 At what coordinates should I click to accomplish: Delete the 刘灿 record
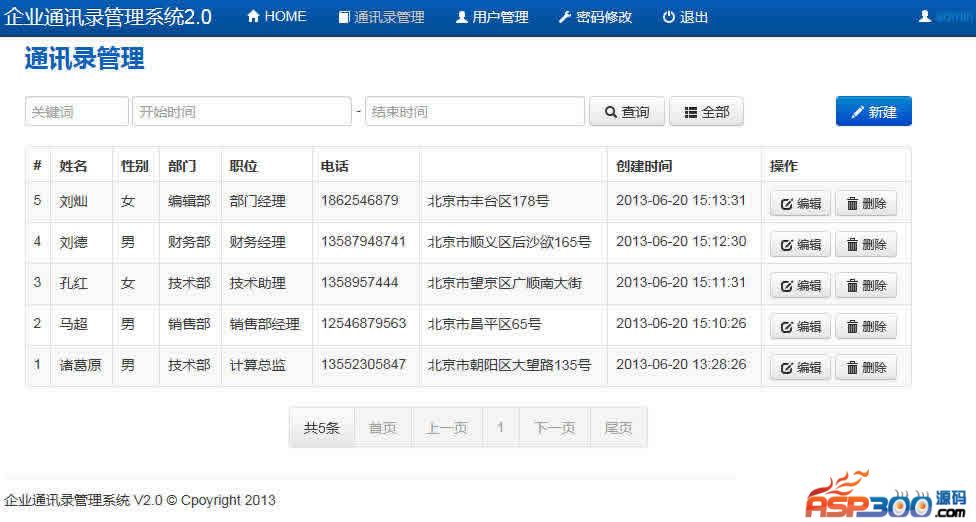tap(866, 203)
